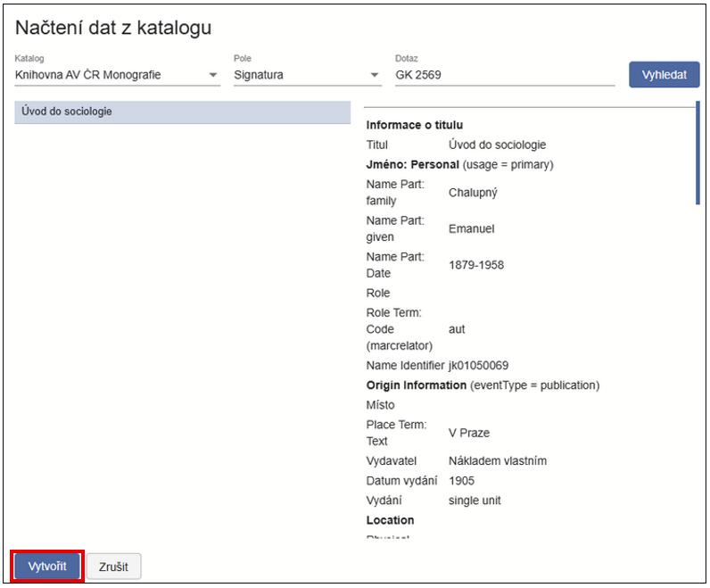This screenshot has width=710, height=588.
Task: Click the given name Emanuel
Action: tap(471, 228)
